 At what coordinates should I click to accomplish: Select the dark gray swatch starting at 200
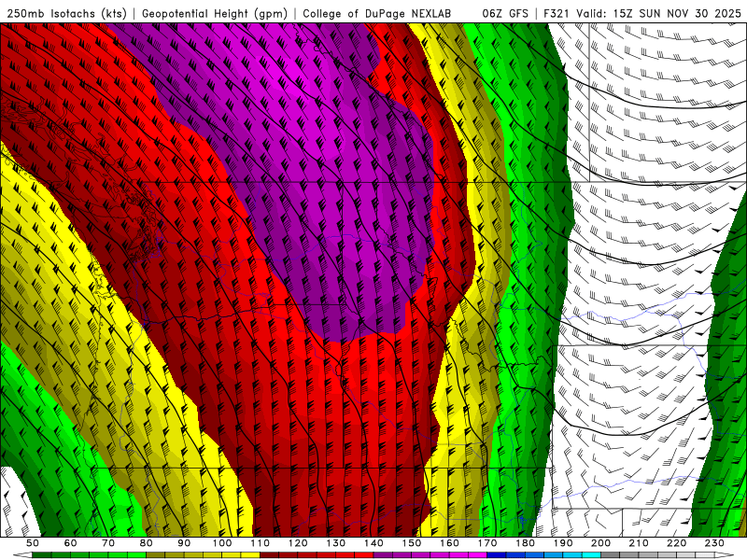pyautogui.click(x=611, y=554)
